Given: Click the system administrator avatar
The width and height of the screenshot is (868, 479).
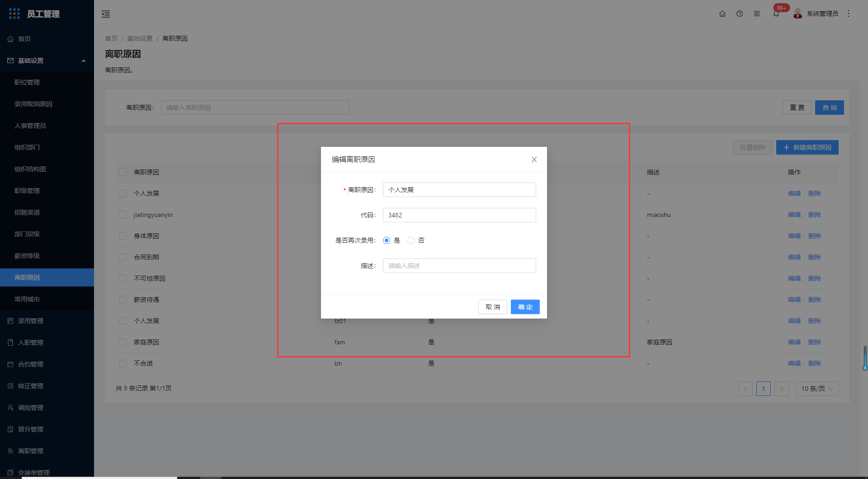Looking at the screenshot, I should click(798, 14).
